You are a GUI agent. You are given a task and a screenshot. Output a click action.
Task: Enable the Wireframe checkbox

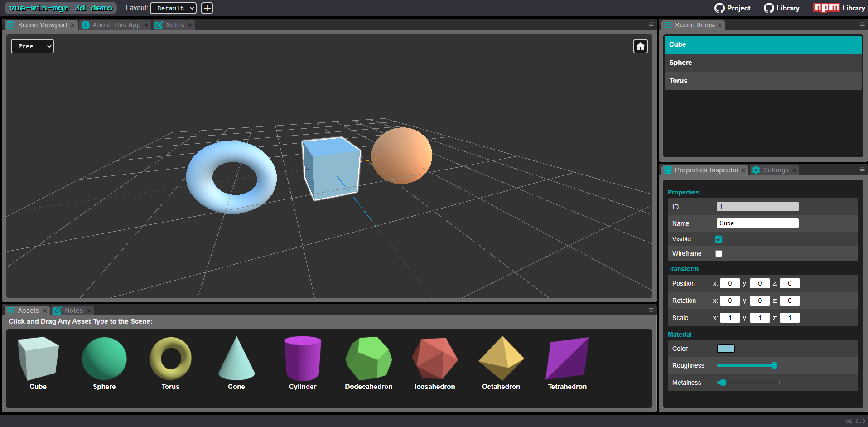(719, 253)
